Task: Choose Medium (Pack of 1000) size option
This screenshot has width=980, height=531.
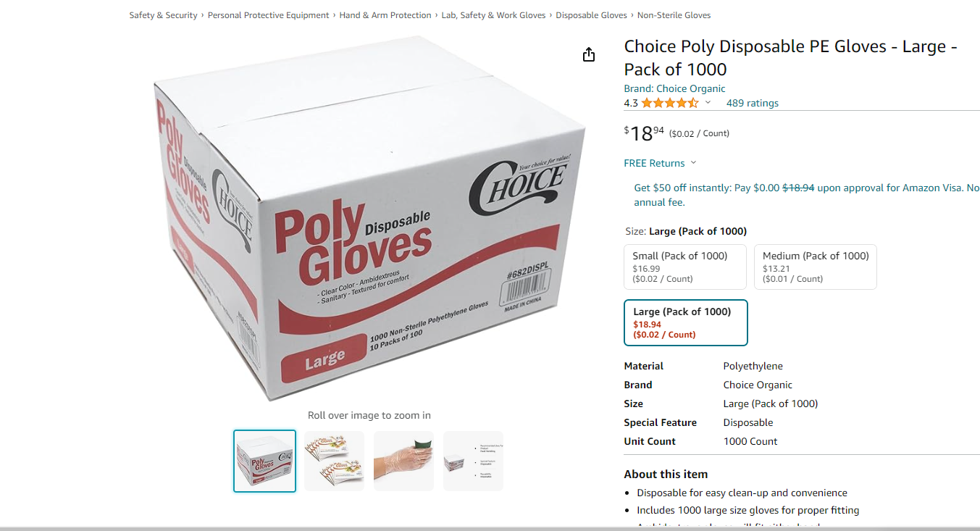Action: pyautogui.click(x=816, y=267)
